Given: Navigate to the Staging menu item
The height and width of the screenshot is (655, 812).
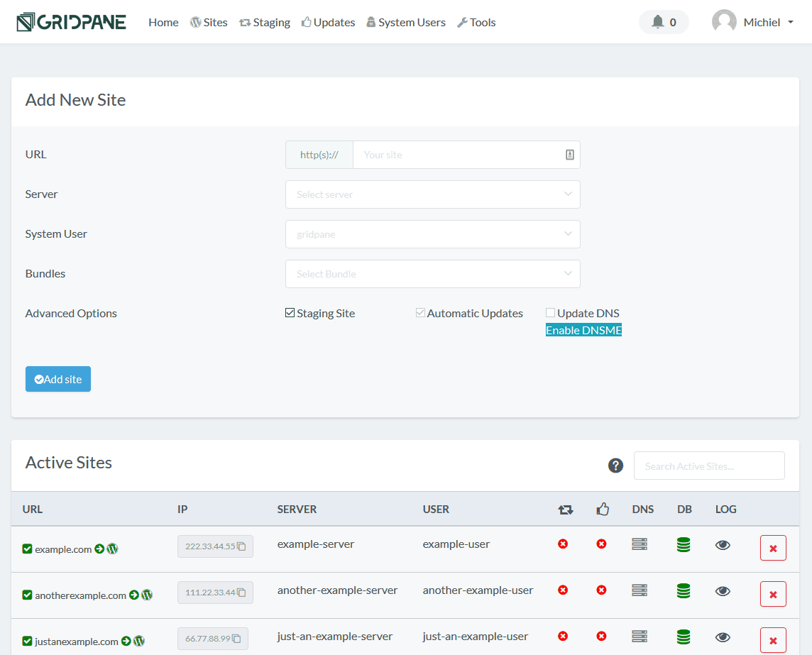Looking at the screenshot, I should (x=264, y=22).
